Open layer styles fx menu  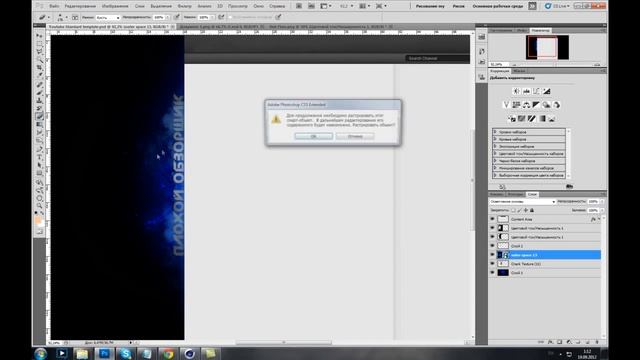[551, 342]
